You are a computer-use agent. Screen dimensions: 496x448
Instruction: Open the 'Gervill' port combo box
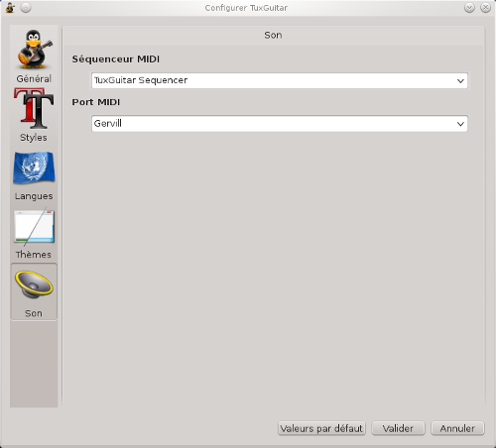tap(280, 124)
